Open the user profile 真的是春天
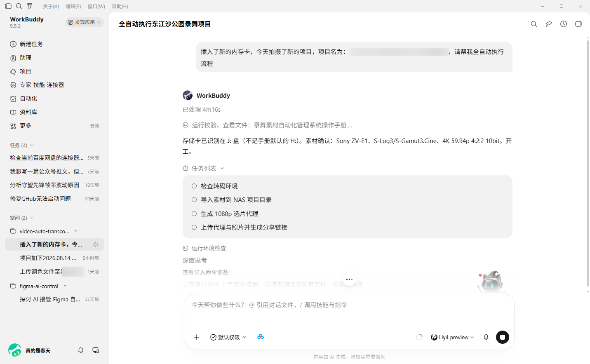The image size is (590, 364). (30, 350)
